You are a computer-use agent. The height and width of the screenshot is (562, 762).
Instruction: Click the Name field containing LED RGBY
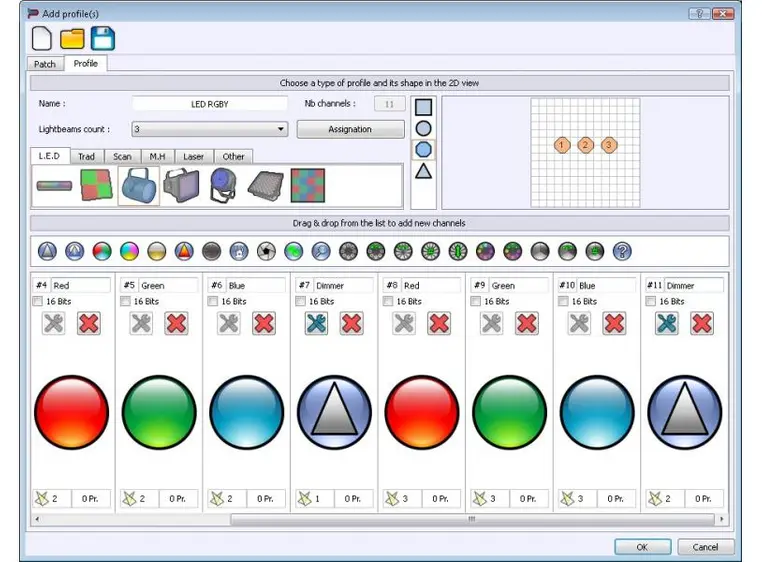click(x=210, y=103)
